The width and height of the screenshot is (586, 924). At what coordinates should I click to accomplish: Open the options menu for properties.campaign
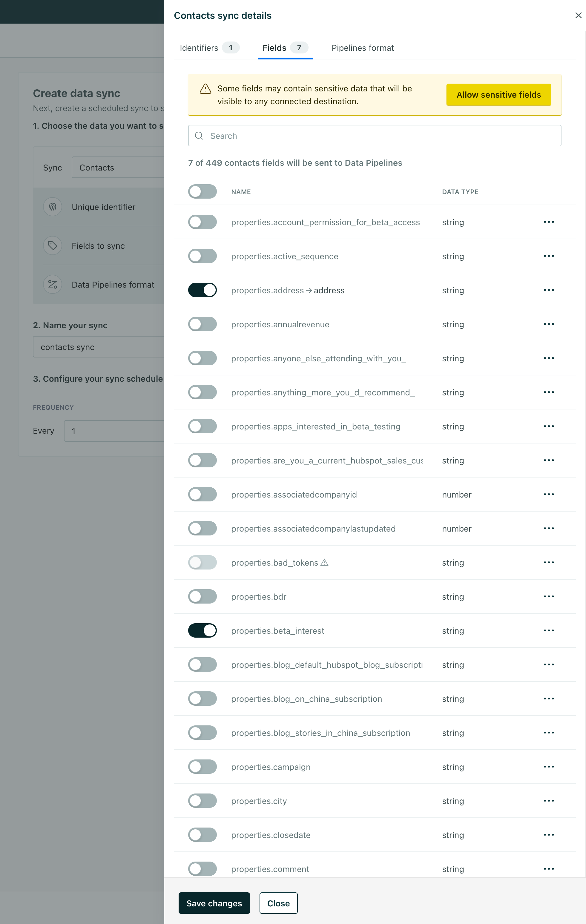click(549, 767)
